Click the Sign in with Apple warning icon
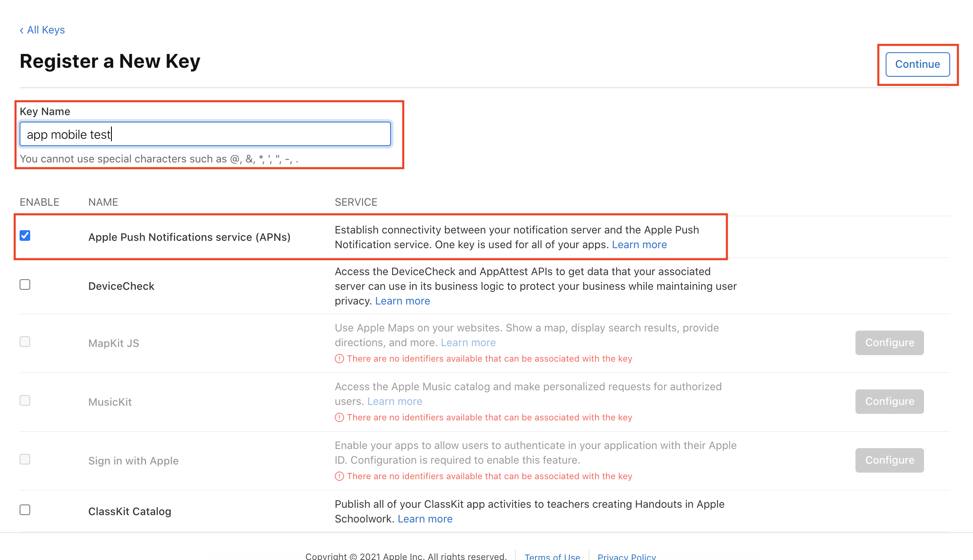The width and height of the screenshot is (973, 560). click(x=339, y=476)
